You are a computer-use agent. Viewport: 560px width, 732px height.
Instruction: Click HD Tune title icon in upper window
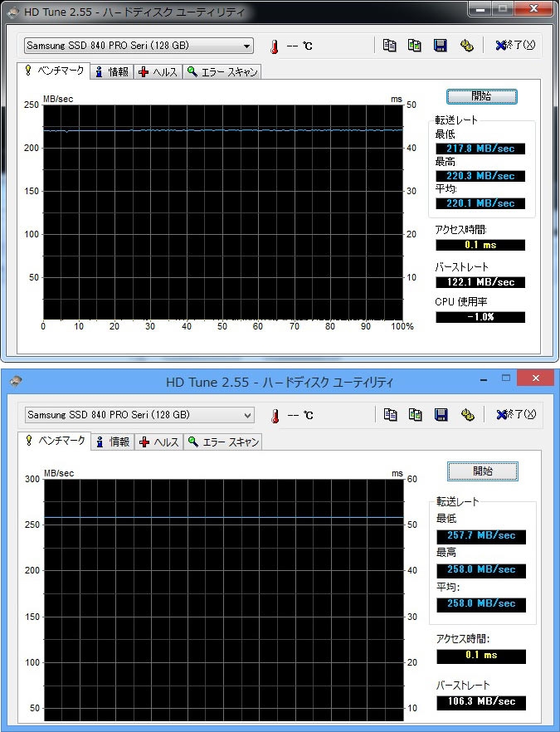tap(13, 12)
